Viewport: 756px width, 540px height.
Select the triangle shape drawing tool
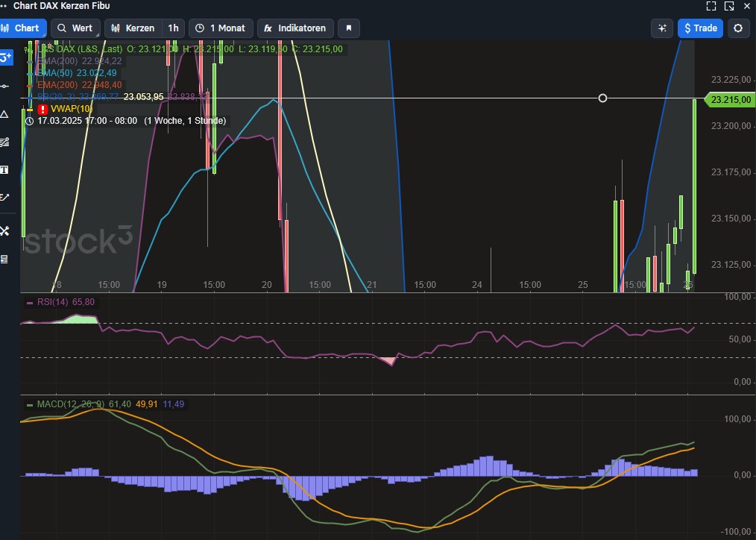(4, 114)
